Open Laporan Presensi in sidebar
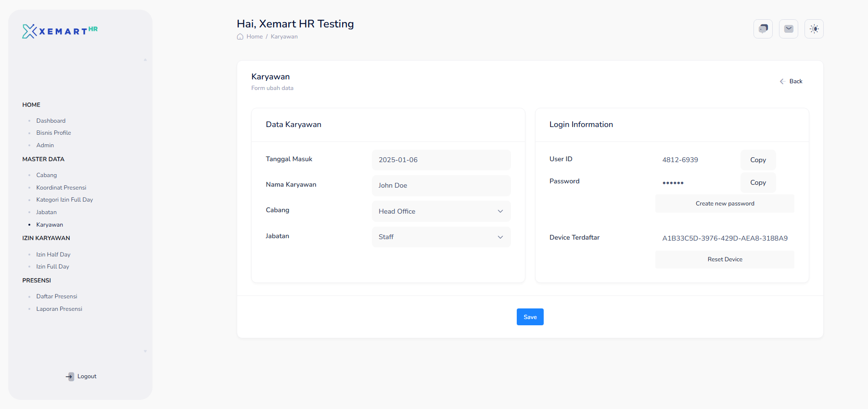Image resolution: width=868 pixels, height=409 pixels. coord(59,309)
